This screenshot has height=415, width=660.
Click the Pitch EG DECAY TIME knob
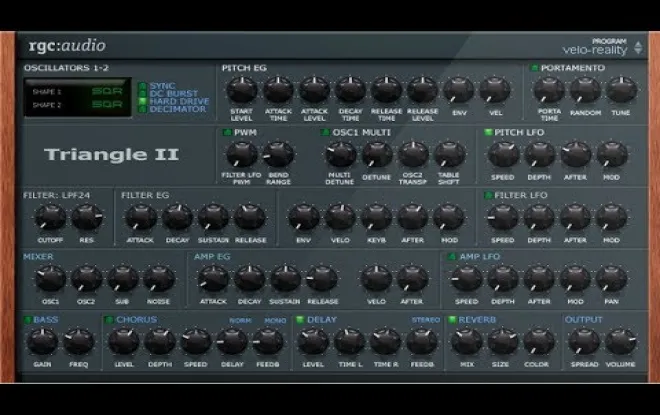pyautogui.click(x=350, y=90)
